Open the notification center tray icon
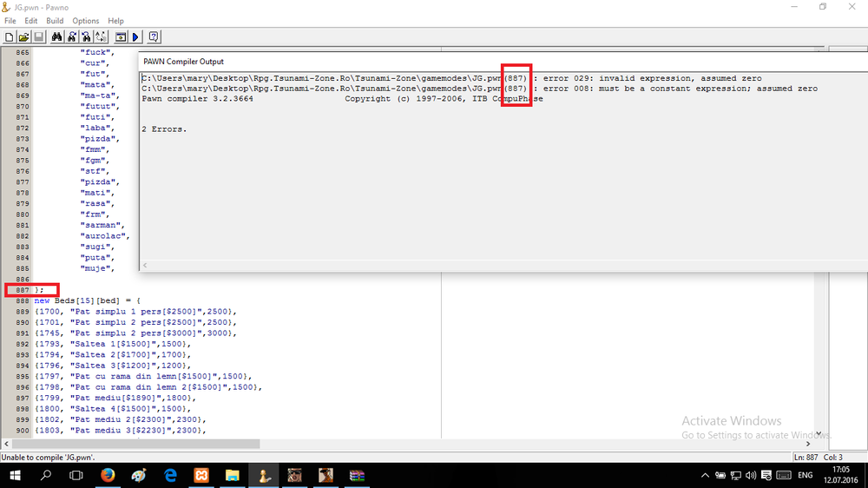 [x=766, y=475]
